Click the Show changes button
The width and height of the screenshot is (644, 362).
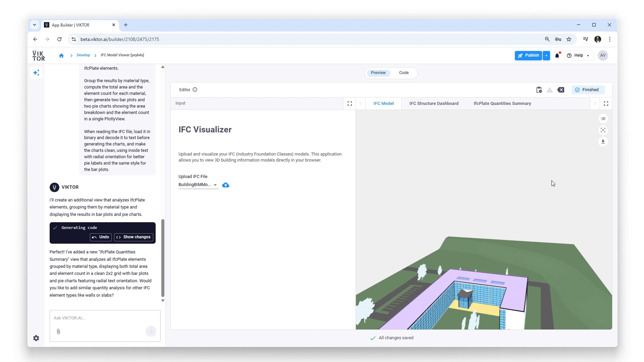134,237
